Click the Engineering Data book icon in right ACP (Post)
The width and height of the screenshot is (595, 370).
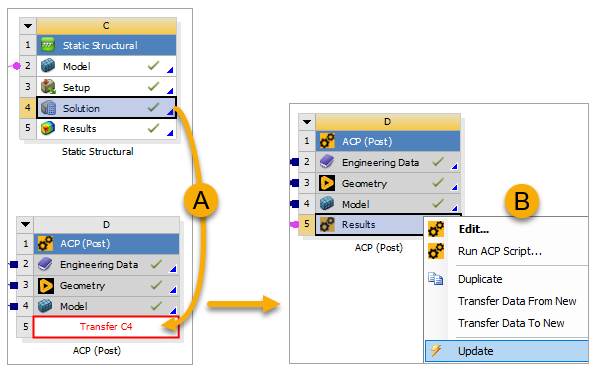327,162
